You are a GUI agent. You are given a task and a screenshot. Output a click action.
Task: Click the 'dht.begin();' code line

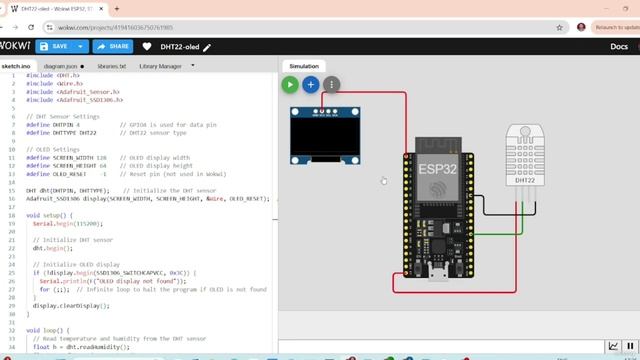point(53,248)
